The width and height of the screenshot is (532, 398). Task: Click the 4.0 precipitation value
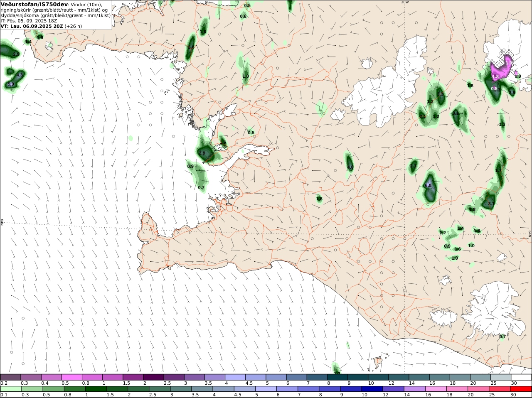(x=350, y=167)
